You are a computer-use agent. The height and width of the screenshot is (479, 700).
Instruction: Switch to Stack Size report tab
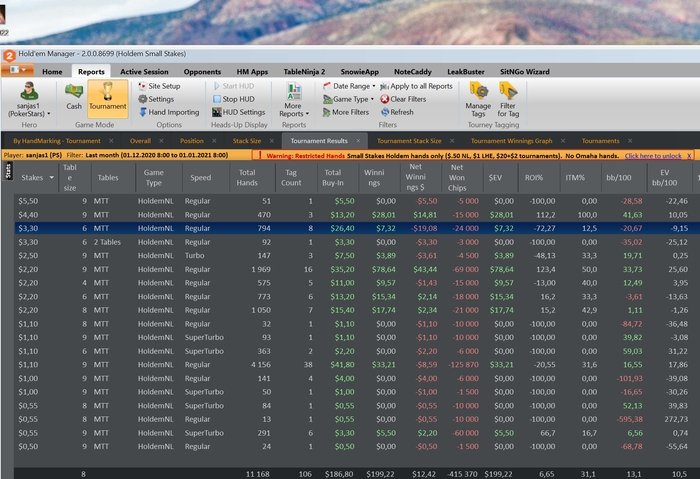[x=247, y=141]
